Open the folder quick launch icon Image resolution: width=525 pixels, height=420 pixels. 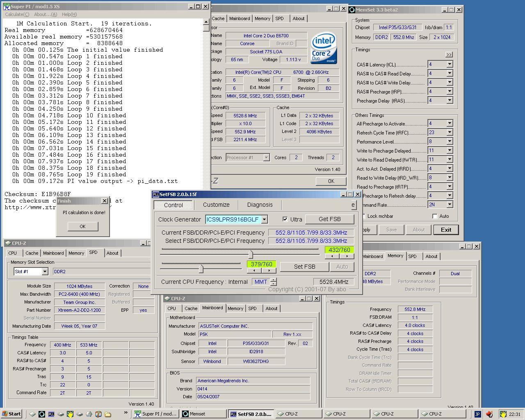pos(108,414)
